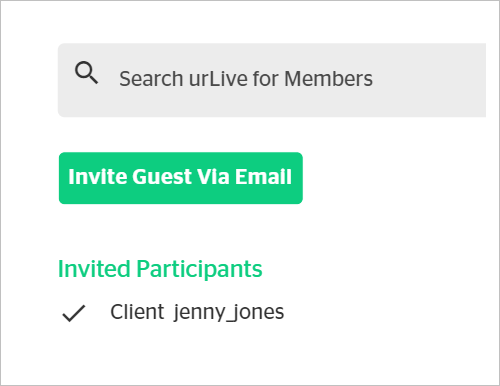Click the search lens in the member lookup

click(x=86, y=72)
